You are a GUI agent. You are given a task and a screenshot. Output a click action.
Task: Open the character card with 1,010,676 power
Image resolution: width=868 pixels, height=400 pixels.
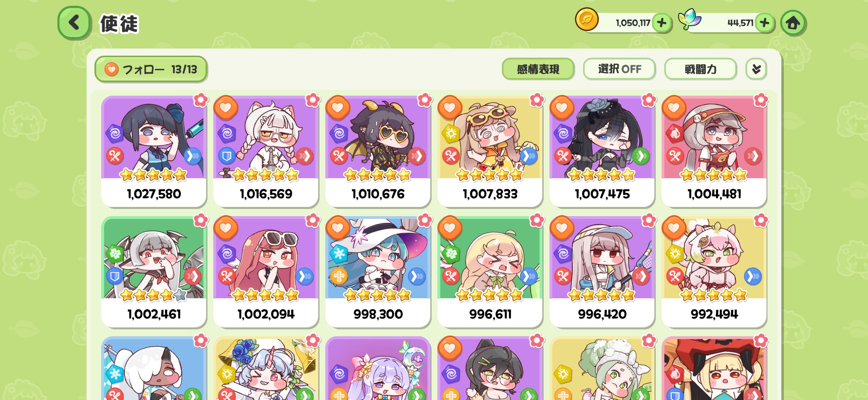[378, 151]
